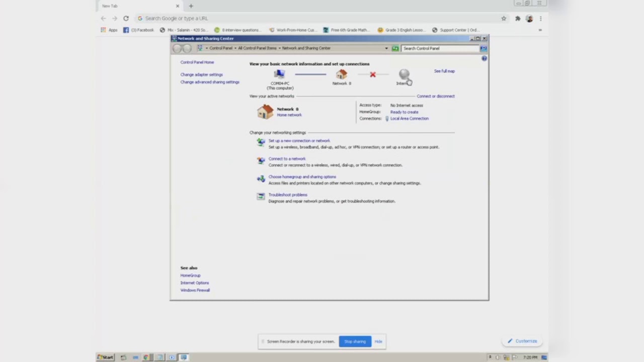This screenshot has width=644, height=362.
Task: Click Set up a new connection or network
Action: pos(299,141)
